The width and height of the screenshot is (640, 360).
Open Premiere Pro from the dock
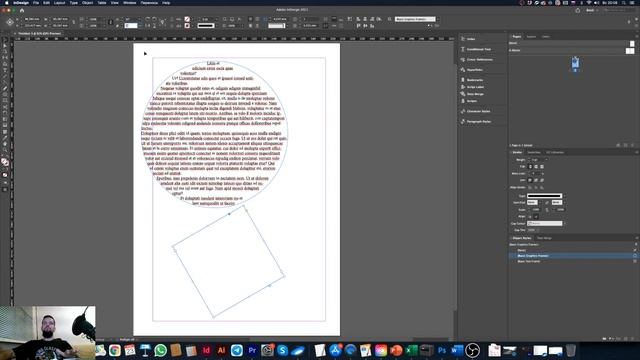(x=252, y=350)
